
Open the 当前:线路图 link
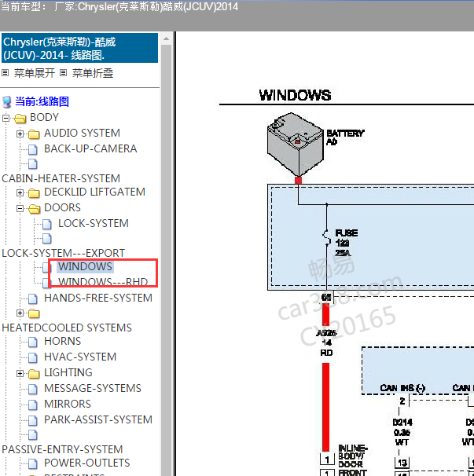click(x=42, y=101)
